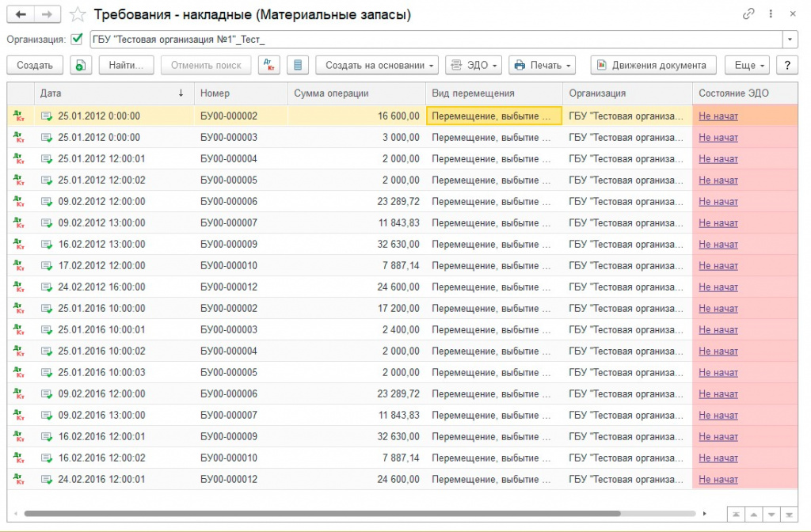The image size is (811, 532).
Task: Click the Дт/Кт postings toolbar icon
Action: pyautogui.click(x=269, y=65)
